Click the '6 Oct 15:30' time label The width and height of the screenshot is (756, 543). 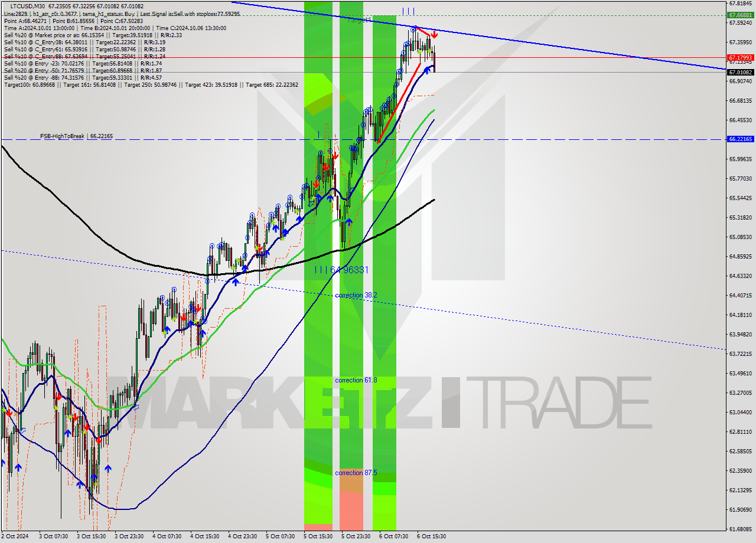(432, 537)
